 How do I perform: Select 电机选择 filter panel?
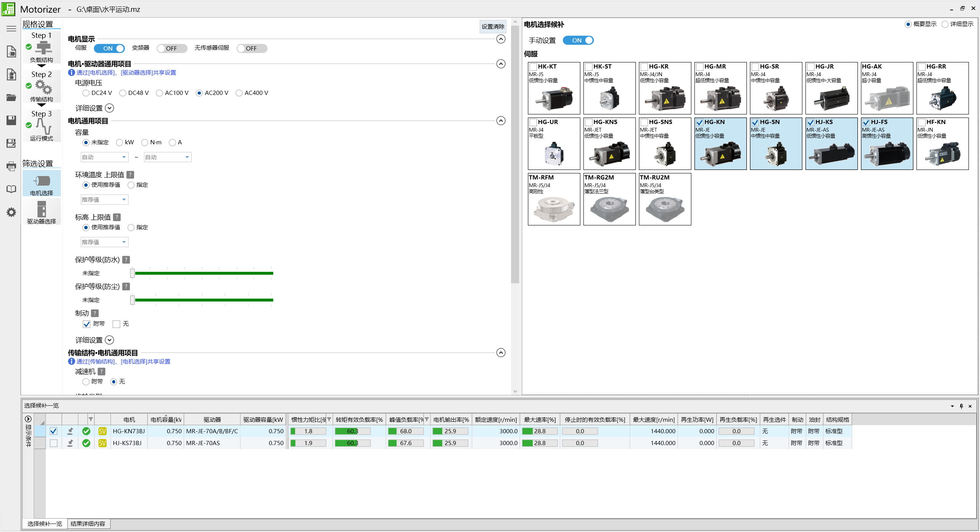(x=41, y=183)
